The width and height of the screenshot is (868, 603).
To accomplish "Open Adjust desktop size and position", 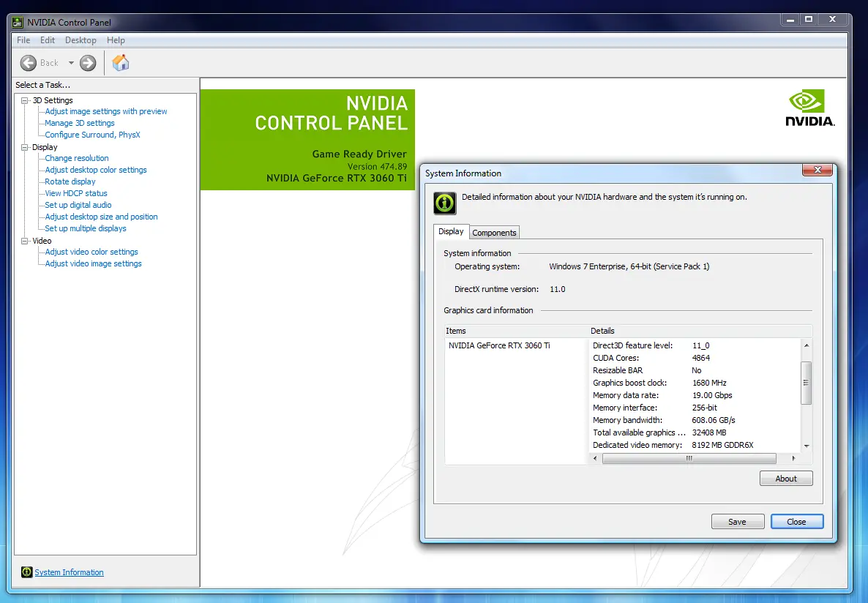I will click(x=101, y=217).
